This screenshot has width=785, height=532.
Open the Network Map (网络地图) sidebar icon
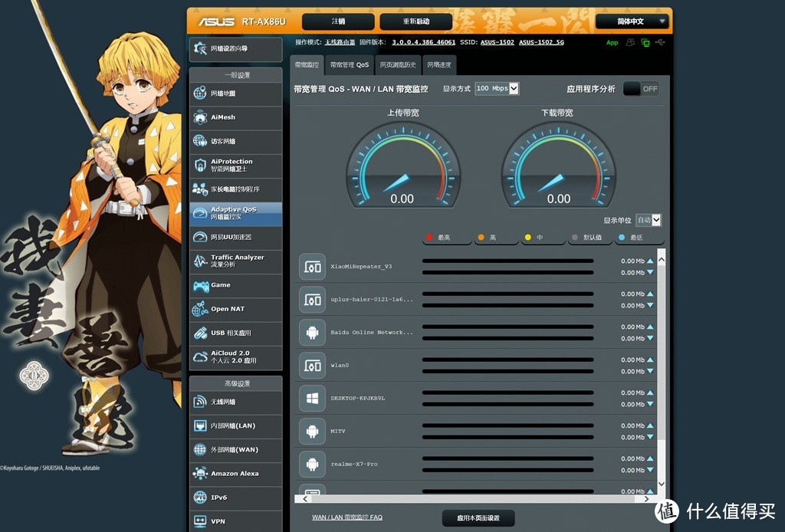[200, 93]
